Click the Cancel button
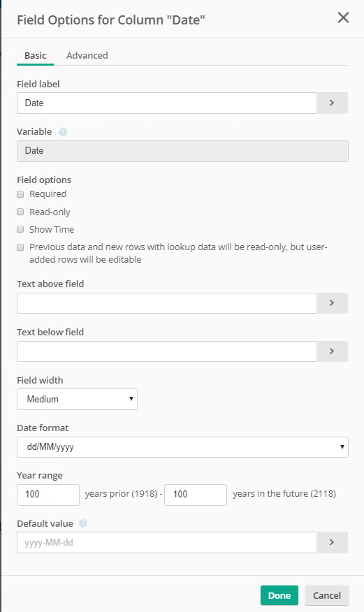364x612 pixels. [x=327, y=595]
